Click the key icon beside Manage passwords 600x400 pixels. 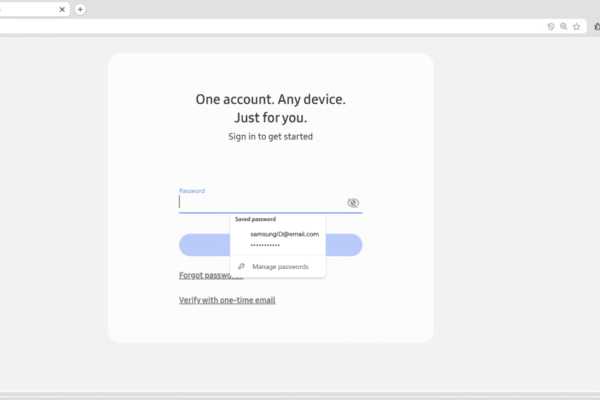pos(241,267)
